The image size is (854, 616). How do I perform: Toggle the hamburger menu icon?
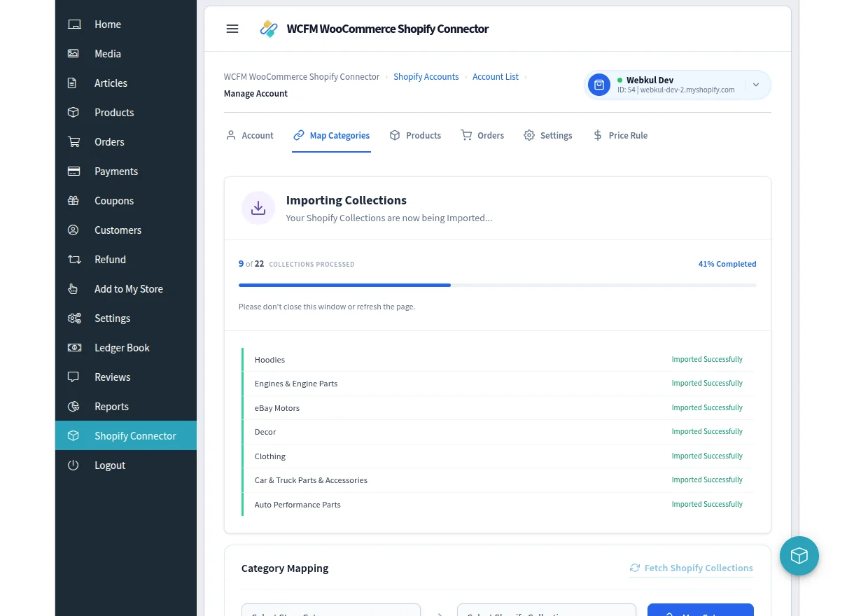[x=232, y=29]
